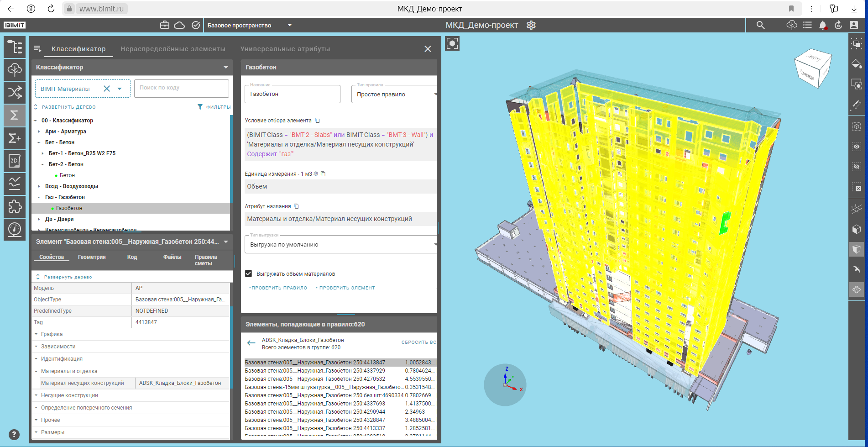This screenshot has width=868, height=447.
Task: Toggle the unhighlighted cube view mode
Action: click(857, 229)
